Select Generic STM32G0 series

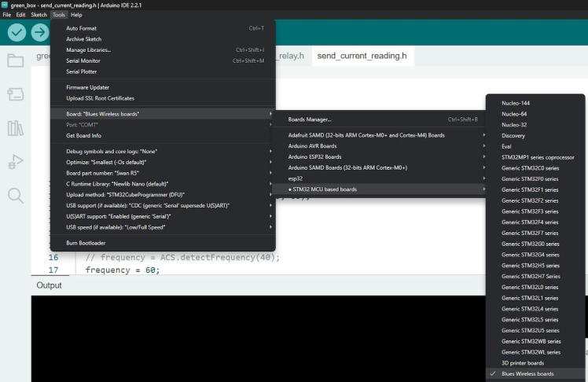click(x=535, y=244)
